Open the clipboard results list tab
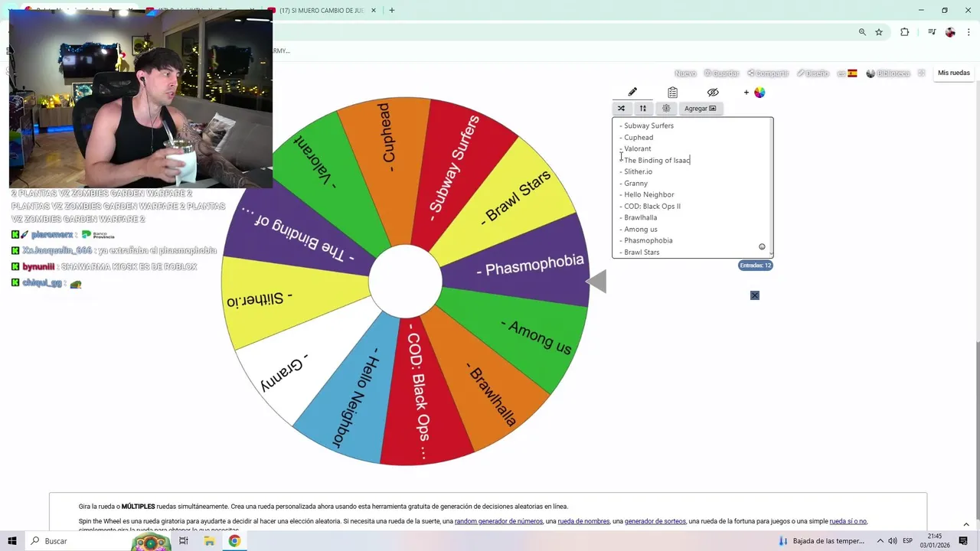This screenshot has height=551, width=980. [672, 92]
